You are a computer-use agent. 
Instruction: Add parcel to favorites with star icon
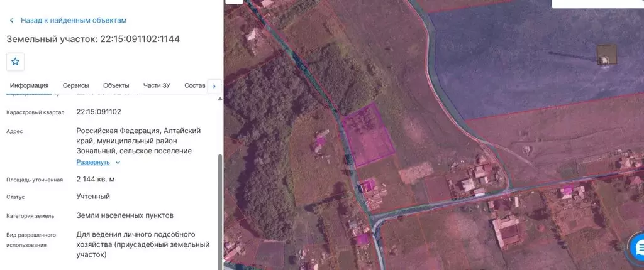15,62
